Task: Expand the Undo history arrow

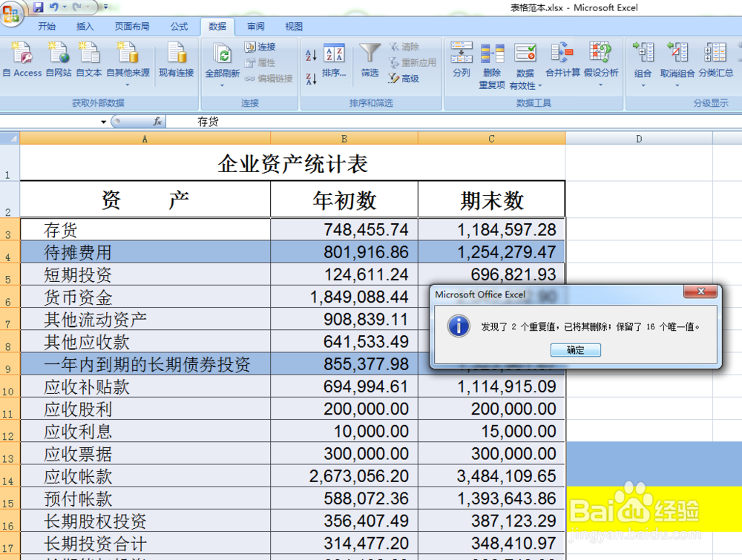Action: pyautogui.click(x=65, y=7)
